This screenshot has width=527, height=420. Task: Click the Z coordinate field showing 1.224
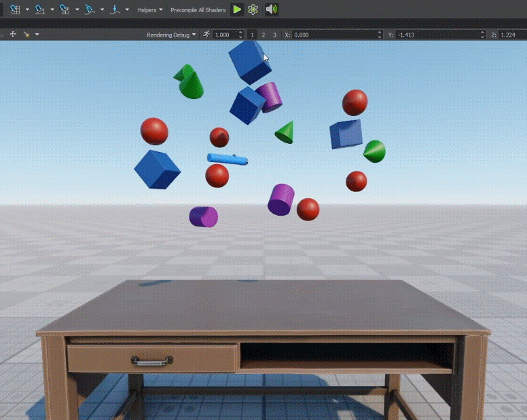click(513, 35)
